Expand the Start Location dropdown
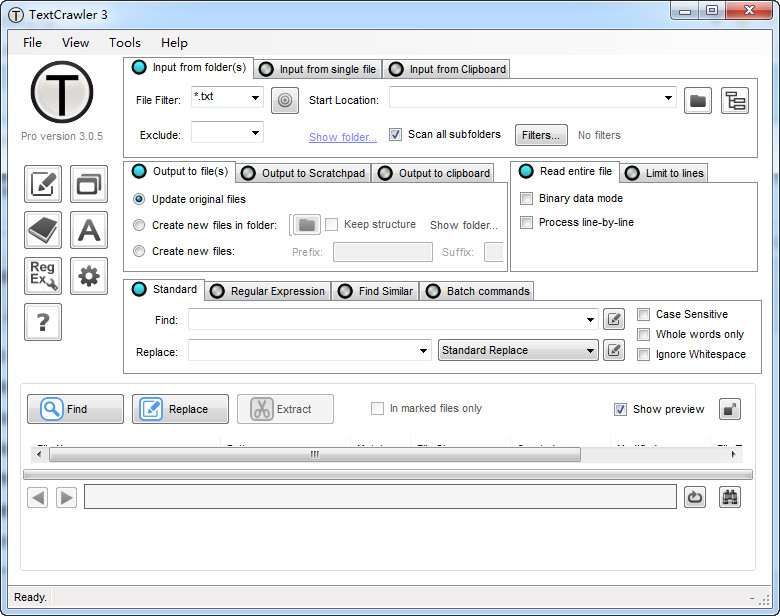780x616 pixels. click(668, 98)
